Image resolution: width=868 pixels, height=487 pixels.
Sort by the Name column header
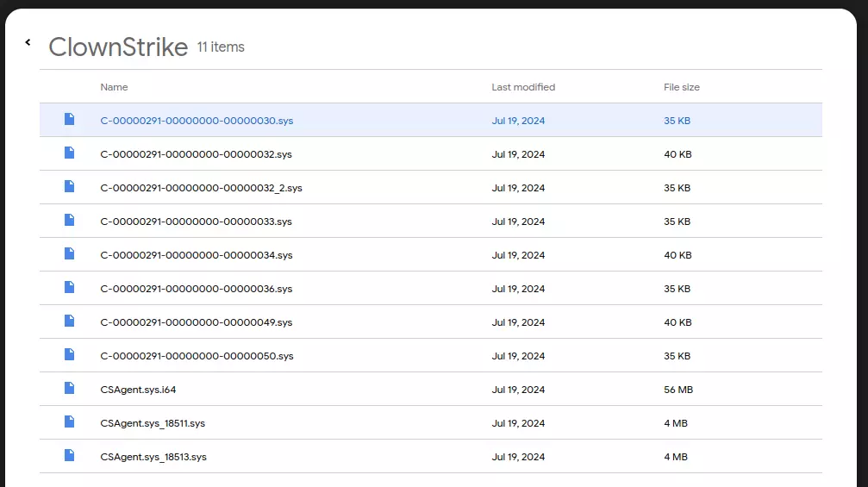114,87
